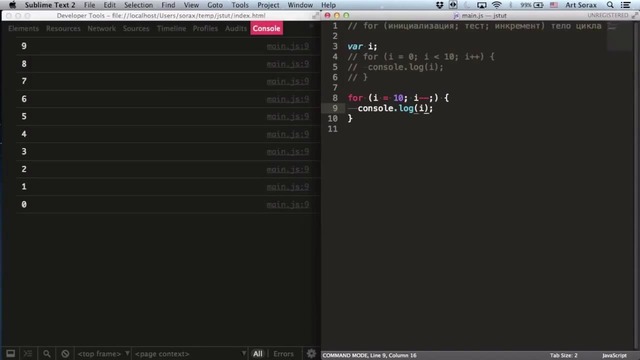Open main.js:9 link for output 0

pyautogui.click(x=288, y=204)
